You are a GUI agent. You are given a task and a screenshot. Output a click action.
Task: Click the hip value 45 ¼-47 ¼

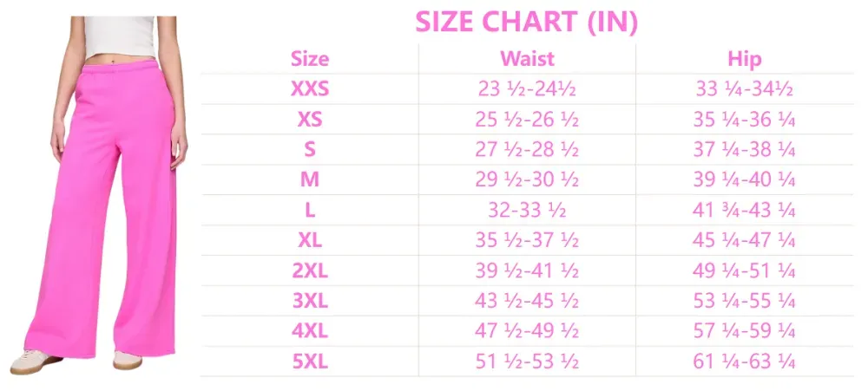click(x=745, y=240)
